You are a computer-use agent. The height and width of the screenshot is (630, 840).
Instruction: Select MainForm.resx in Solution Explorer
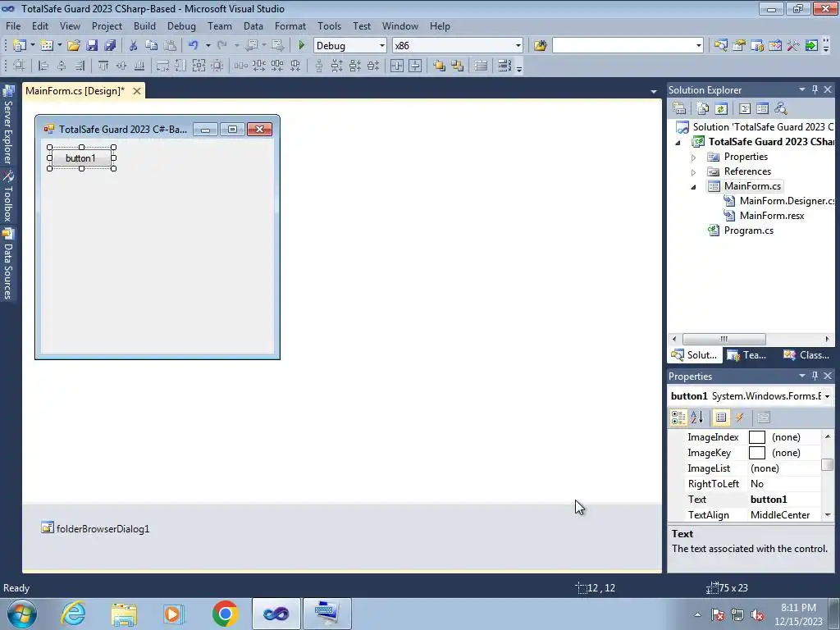pos(771,216)
